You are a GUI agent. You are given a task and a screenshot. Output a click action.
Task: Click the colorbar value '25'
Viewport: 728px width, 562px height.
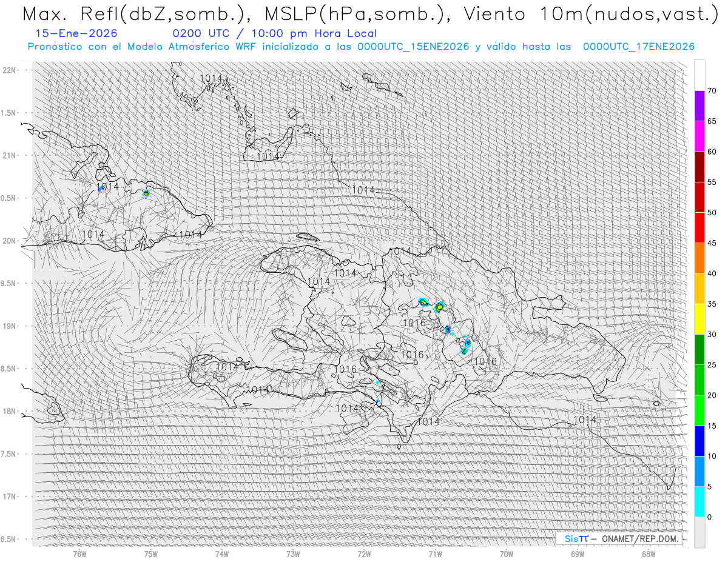pyautogui.click(x=712, y=364)
